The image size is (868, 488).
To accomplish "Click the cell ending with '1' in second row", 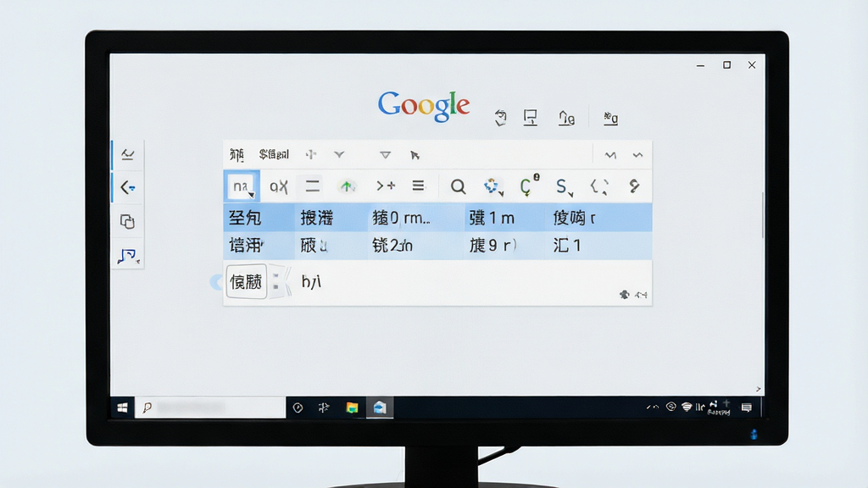I will (x=598, y=245).
